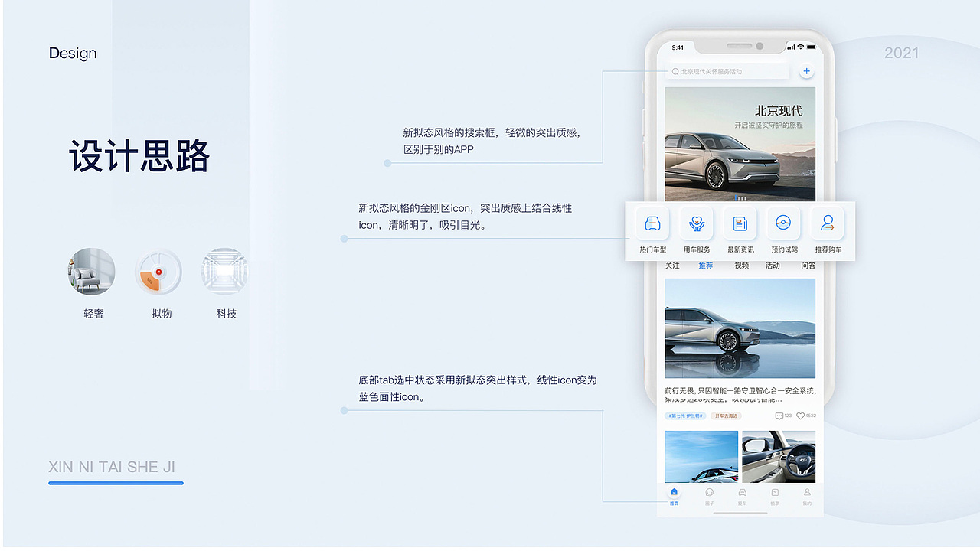Click the 9:41 status bar time
Image resolution: width=980 pixels, height=551 pixels.
click(x=678, y=47)
